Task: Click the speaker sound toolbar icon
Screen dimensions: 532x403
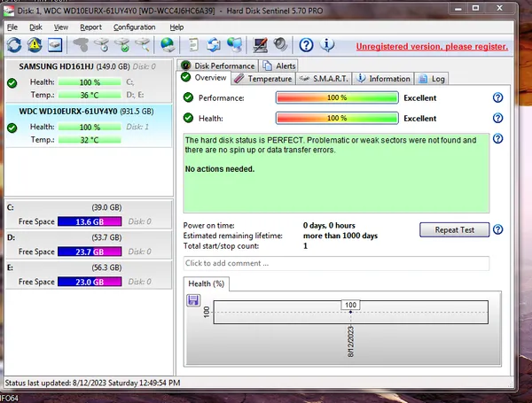Action: click(280, 45)
